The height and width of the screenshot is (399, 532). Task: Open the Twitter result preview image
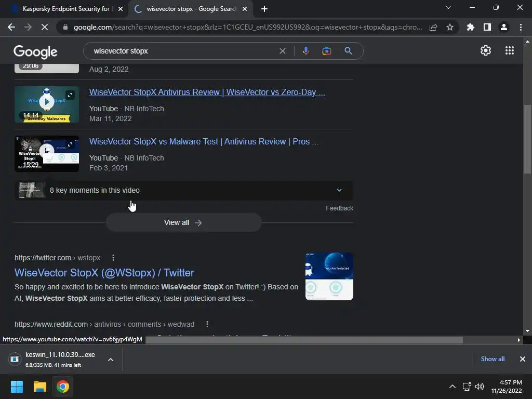[329, 276]
